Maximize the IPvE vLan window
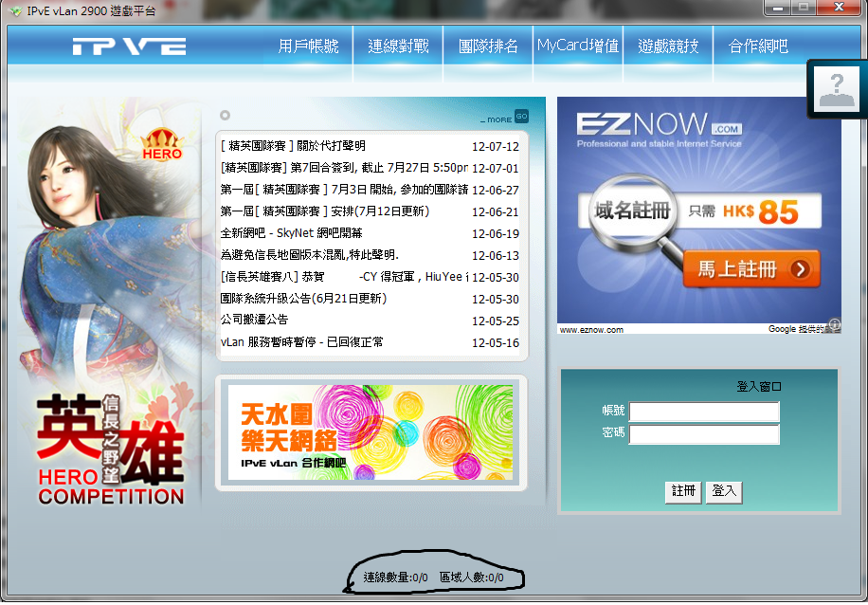The image size is (868, 605). tap(804, 8)
